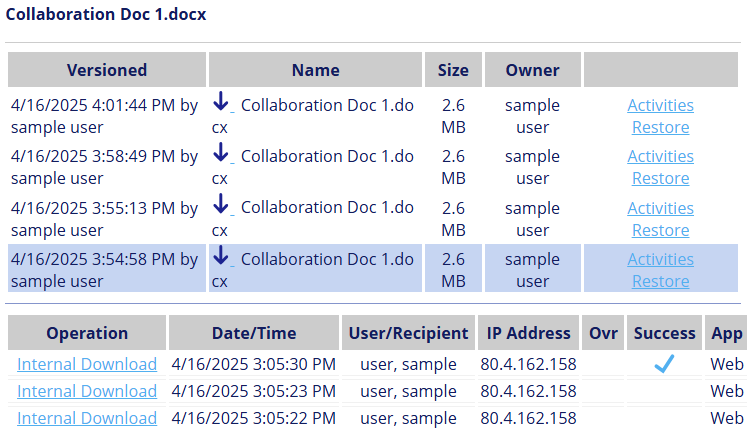Open Internal Download entry at 3:05:22 PM
The image size is (747, 442).
click(87, 418)
